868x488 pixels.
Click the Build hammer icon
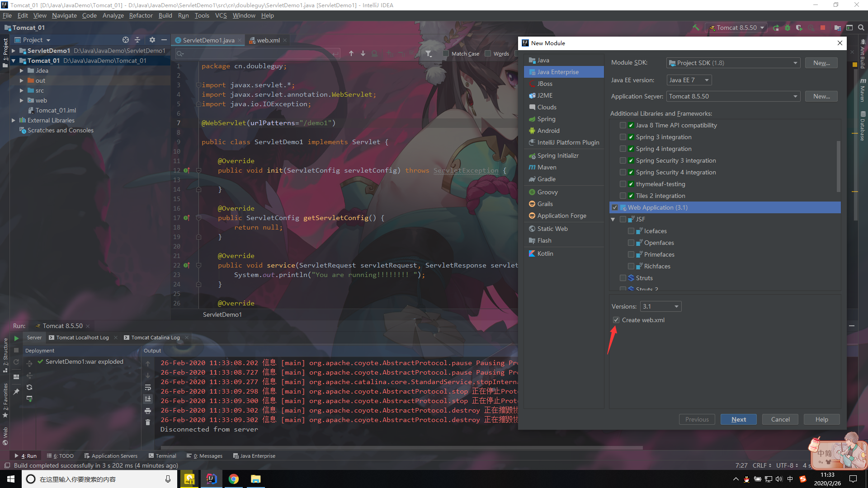(696, 28)
